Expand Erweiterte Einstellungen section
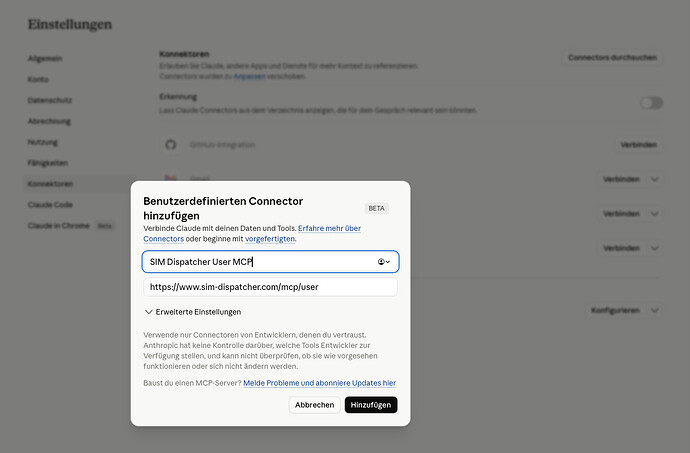The width and height of the screenshot is (690, 453). point(193,312)
